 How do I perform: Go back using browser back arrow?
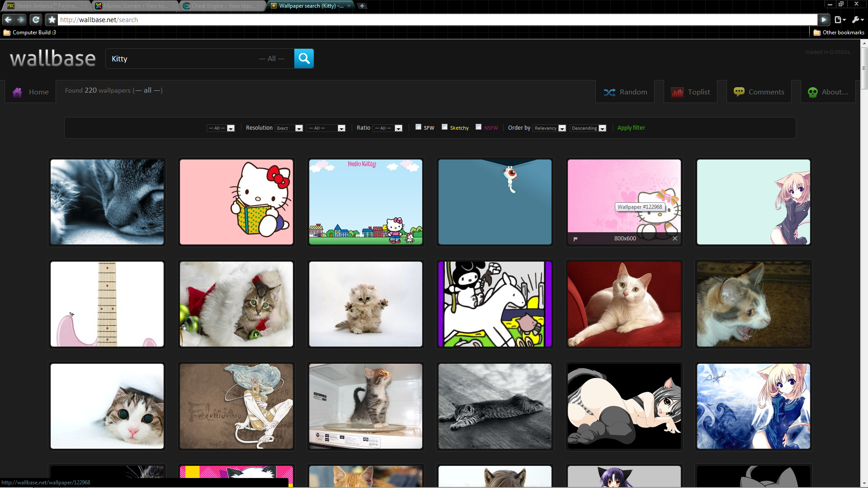pyautogui.click(x=8, y=19)
